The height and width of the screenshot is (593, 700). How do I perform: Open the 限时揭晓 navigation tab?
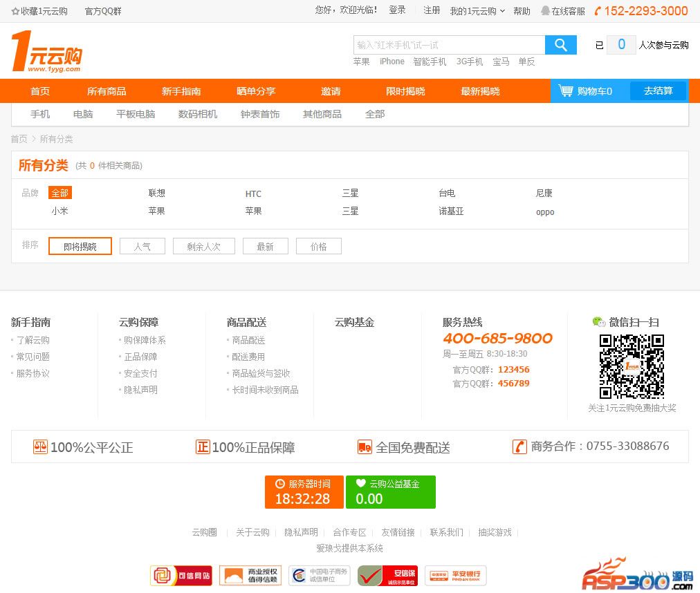[x=405, y=91]
